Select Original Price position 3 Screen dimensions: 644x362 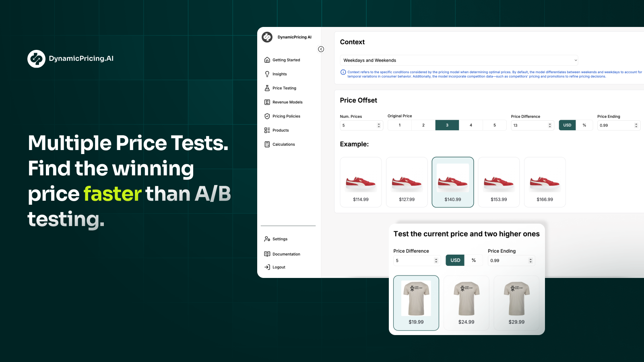click(447, 125)
